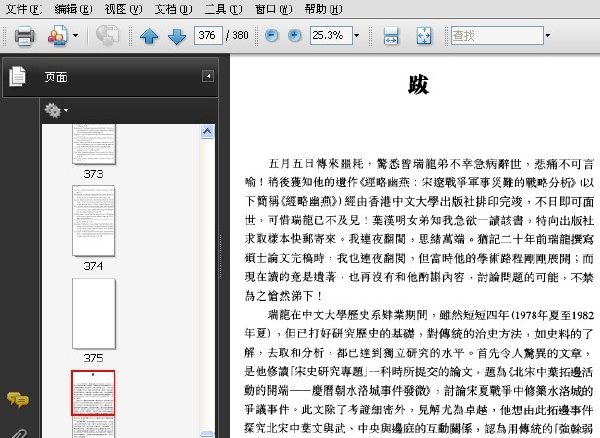Open the zoom level dropdown arrow
Viewport: 600px width, 438px height.
(x=357, y=36)
